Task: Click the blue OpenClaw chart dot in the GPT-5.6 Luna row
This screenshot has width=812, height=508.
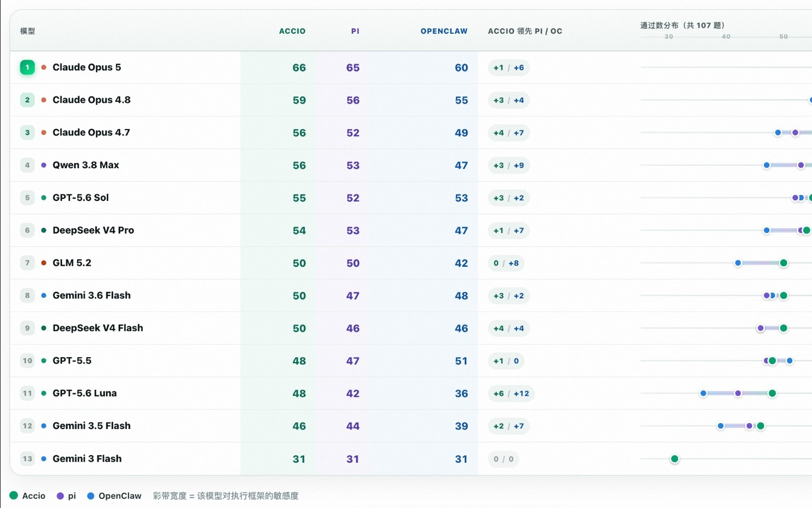Action: (x=704, y=393)
